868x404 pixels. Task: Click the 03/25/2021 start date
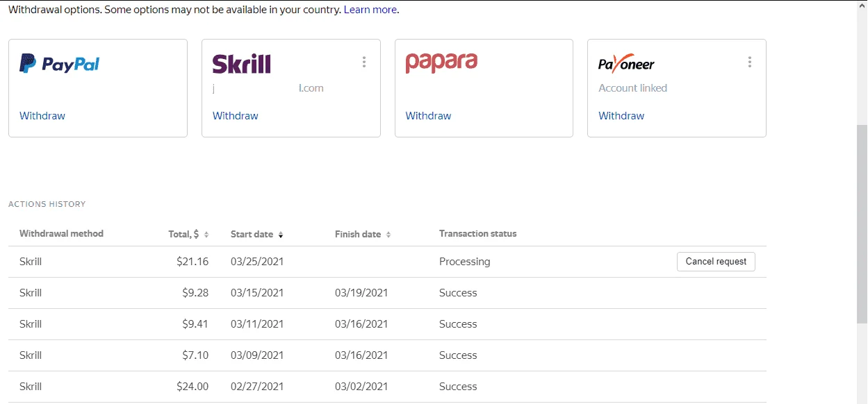point(257,262)
